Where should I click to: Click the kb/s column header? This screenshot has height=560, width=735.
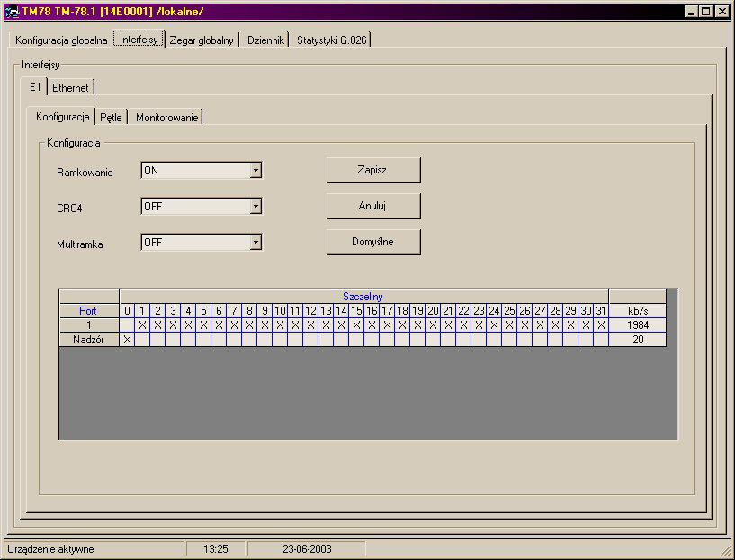pyautogui.click(x=638, y=311)
